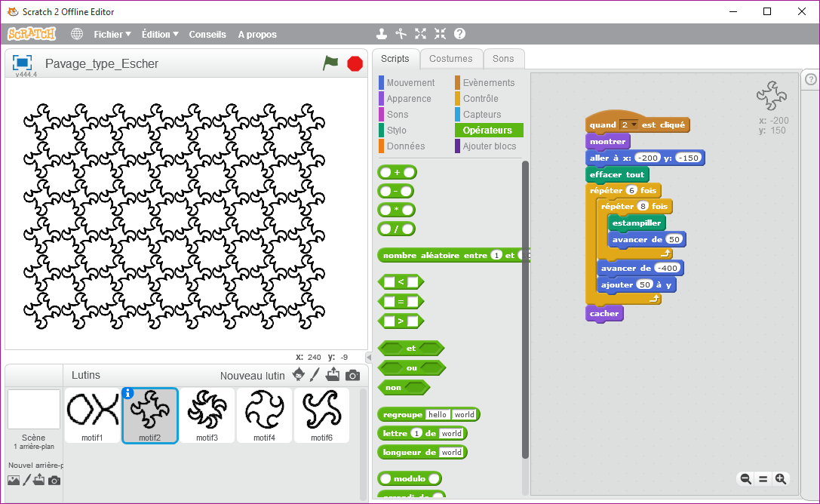This screenshot has height=504, width=820.
Task: Switch to the Costumes tab
Action: 450,59
